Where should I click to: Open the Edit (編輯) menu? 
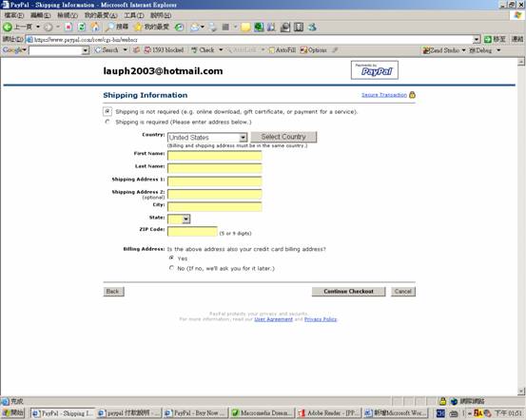[x=41, y=15]
